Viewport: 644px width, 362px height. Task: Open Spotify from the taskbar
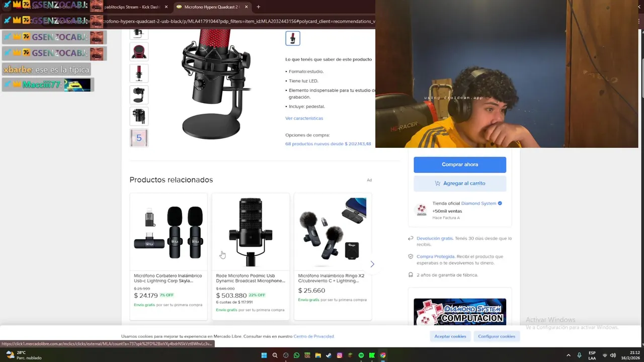361,355
